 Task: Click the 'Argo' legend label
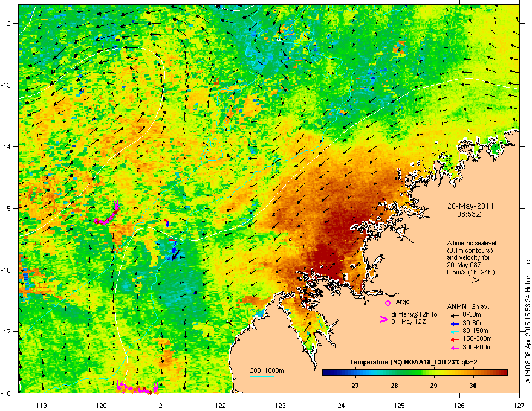coord(403,302)
